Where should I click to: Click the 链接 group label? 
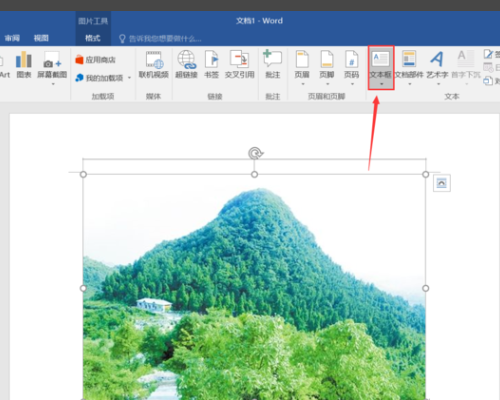pyautogui.click(x=215, y=96)
